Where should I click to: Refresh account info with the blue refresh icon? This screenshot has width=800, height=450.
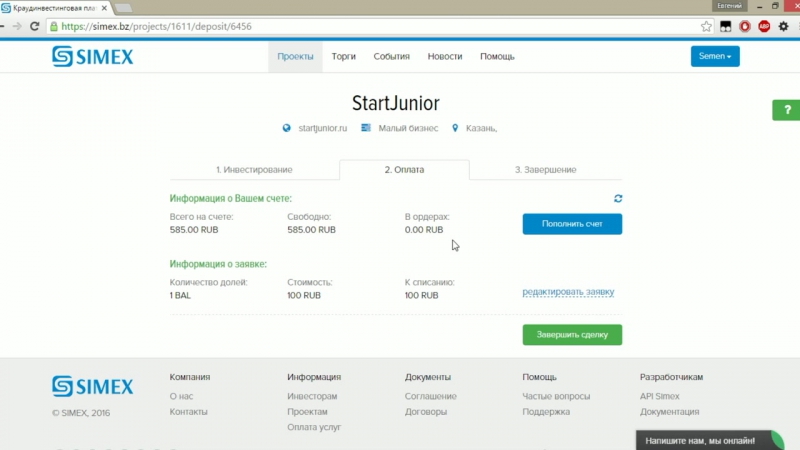[618, 199]
